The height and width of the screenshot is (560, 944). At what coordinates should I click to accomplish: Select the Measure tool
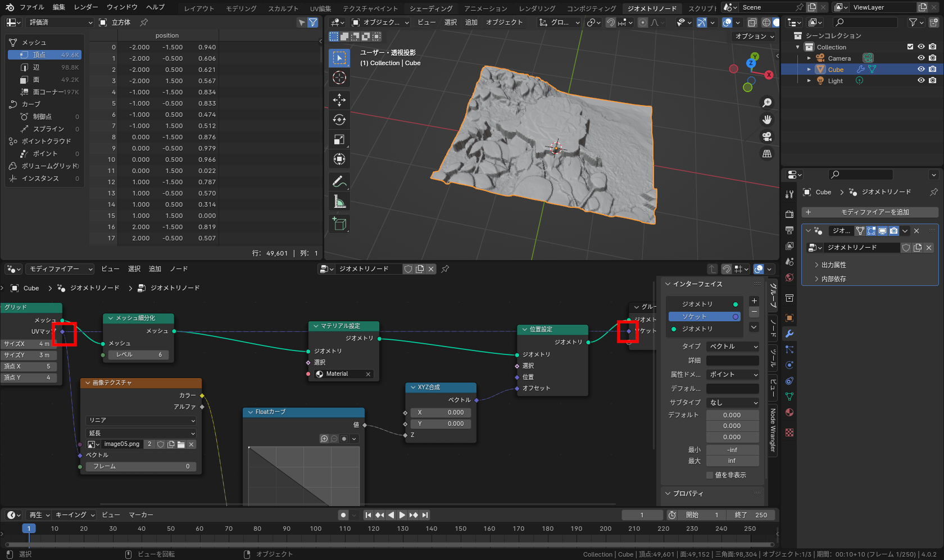339,202
